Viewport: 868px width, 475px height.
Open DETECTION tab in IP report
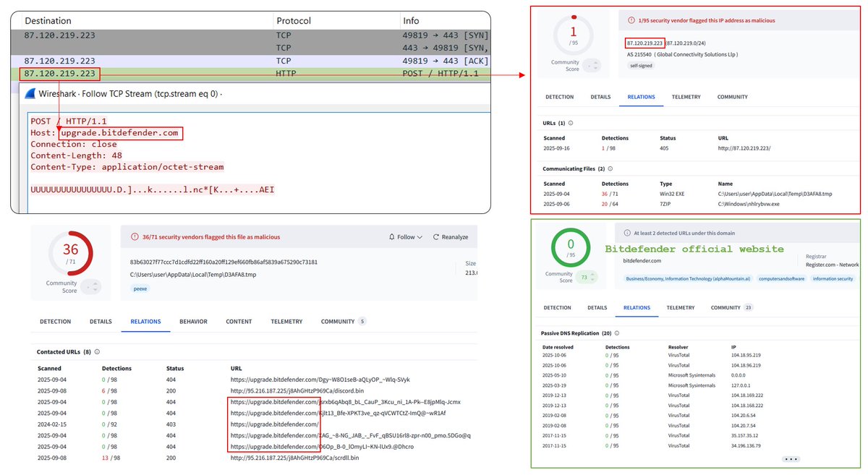(x=559, y=97)
